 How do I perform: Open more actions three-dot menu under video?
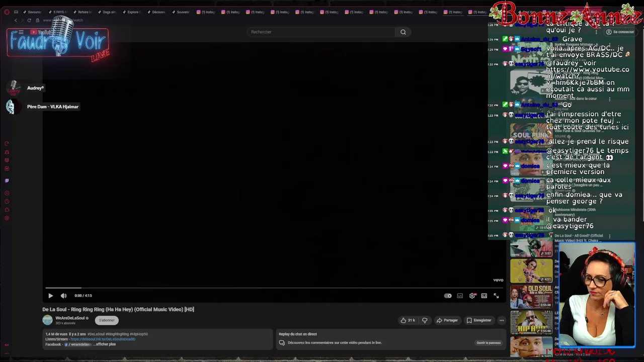point(502,320)
